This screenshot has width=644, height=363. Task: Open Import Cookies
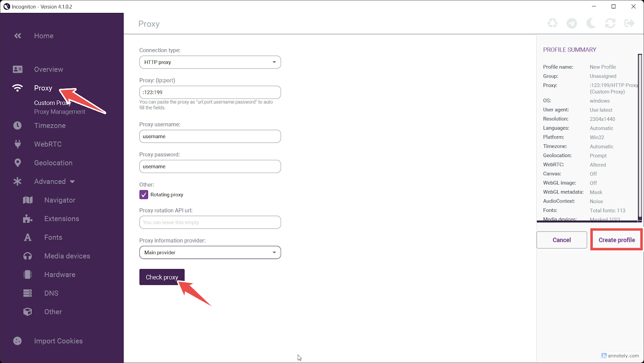(58, 341)
